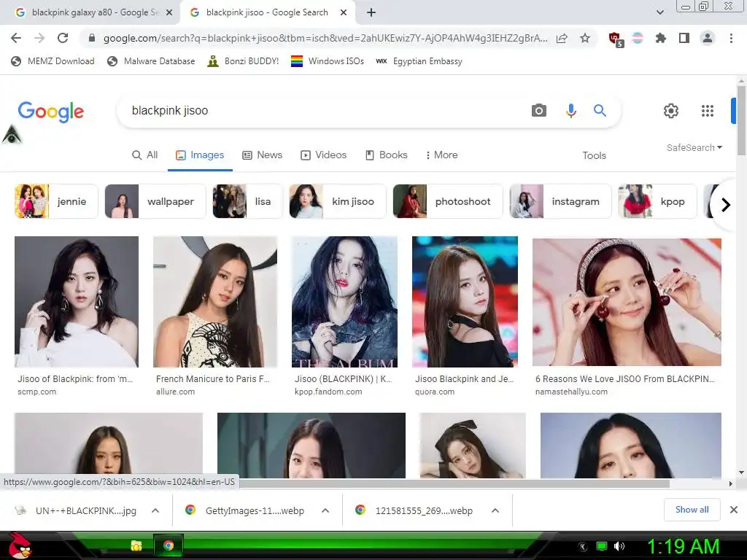
Task: Open the namastehallyu.com image result
Action: click(627, 302)
